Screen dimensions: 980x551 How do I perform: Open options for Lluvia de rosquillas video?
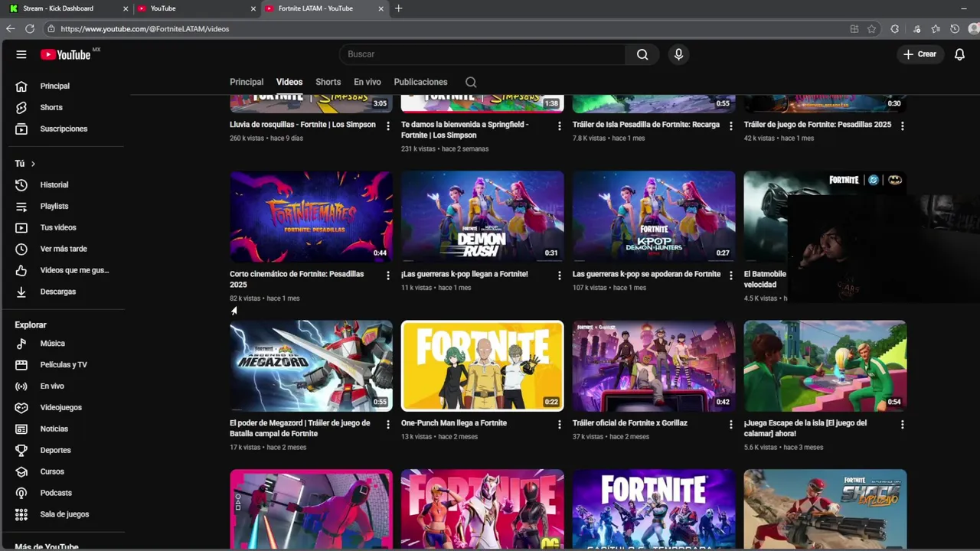388,126
